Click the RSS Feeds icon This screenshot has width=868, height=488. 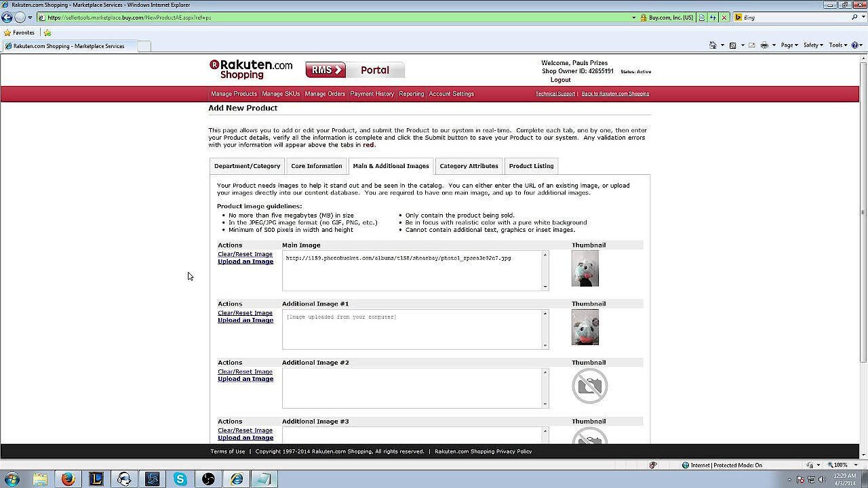click(x=732, y=45)
